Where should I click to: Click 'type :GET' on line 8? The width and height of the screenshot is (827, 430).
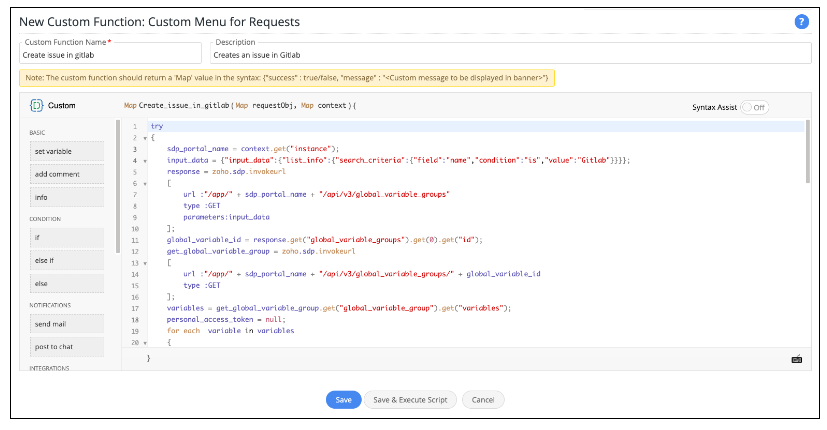(201, 206)
